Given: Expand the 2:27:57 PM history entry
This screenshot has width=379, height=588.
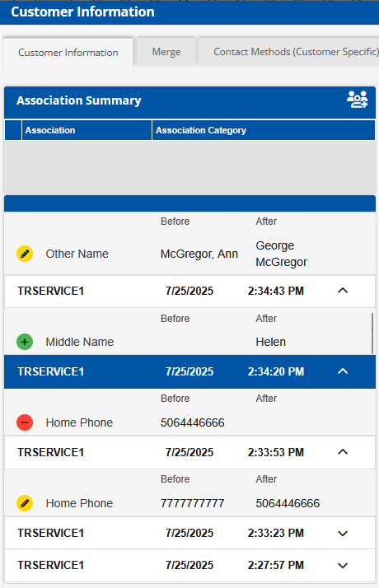Looking at the screenshot, I should click(x=343, y=566).
